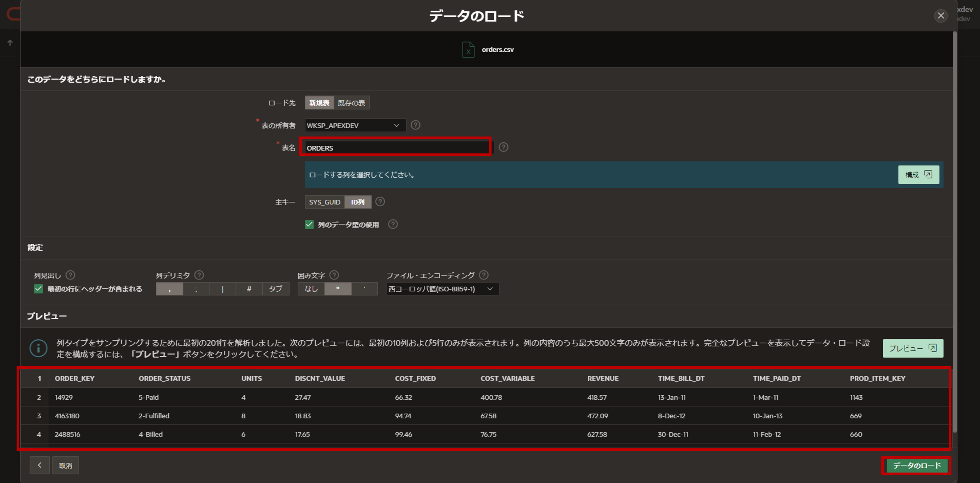
Task: Click help icon beside 表名 field
Action: pyautogui.click(x=503, y=147)
